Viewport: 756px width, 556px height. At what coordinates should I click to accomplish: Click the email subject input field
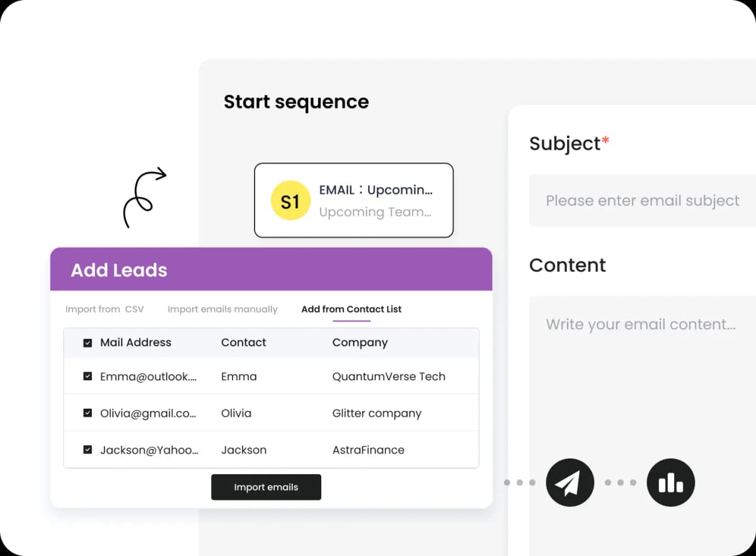point(643,200)
